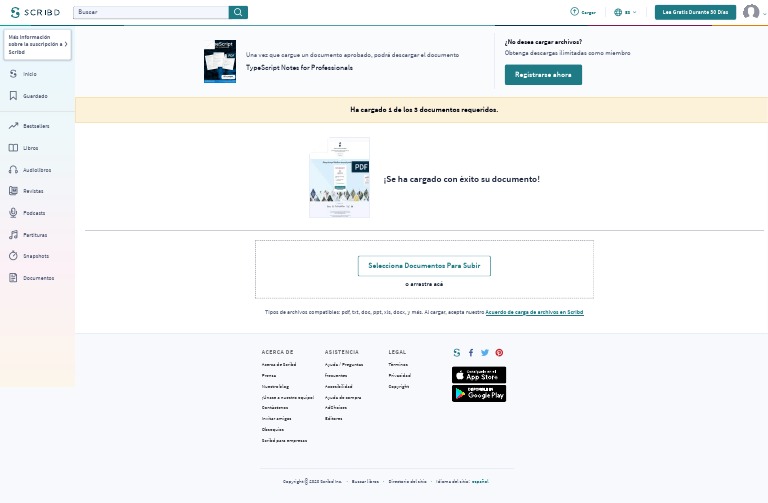Click the Scribd logo in header
768x503 pixels.
pos(35,12)
